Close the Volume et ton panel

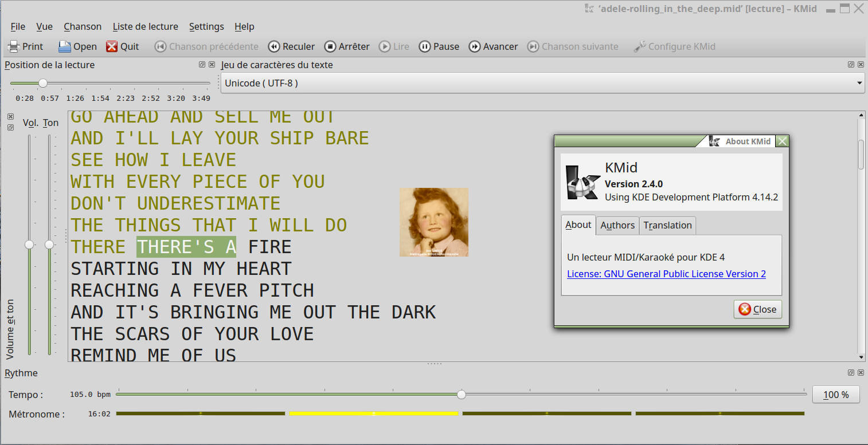click(x=10, y=116)
